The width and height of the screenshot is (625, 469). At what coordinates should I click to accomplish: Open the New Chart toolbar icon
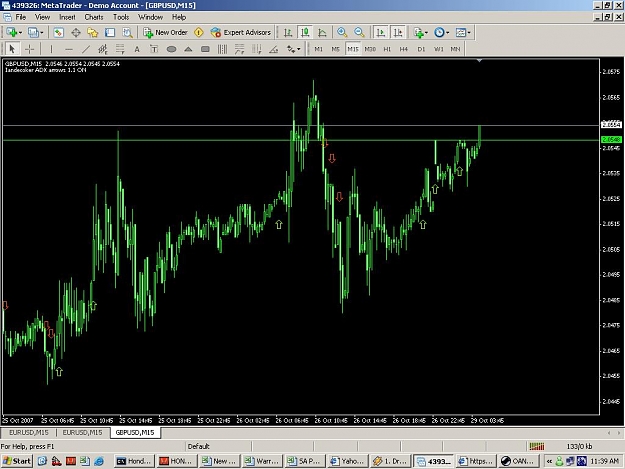tap(11, 32)
